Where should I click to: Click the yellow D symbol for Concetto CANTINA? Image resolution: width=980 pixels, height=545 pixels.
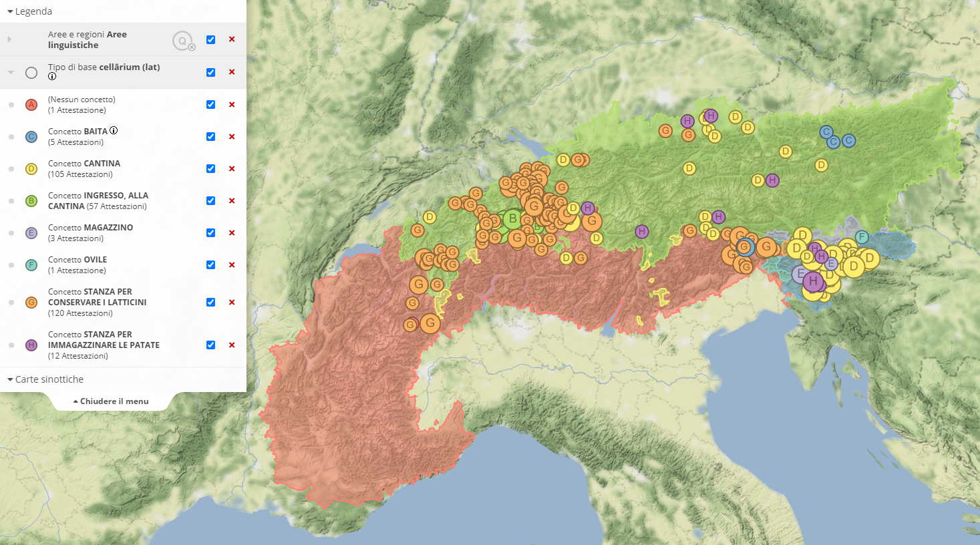click(x=31, y=169)
